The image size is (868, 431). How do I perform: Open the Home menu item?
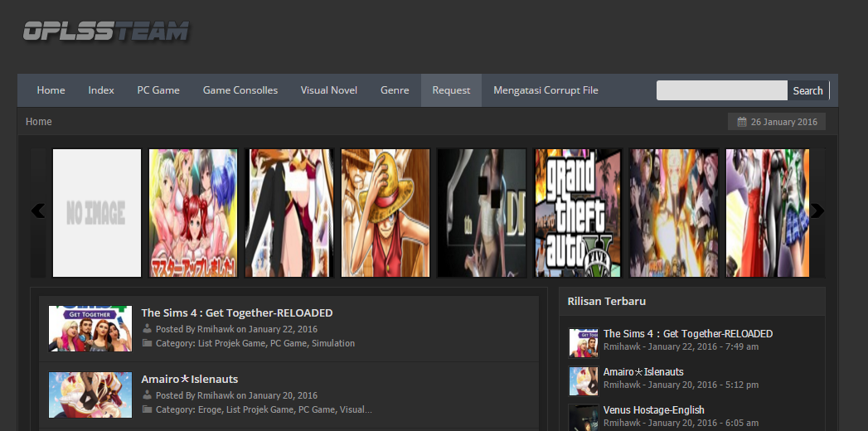click(x=51, y=90)
